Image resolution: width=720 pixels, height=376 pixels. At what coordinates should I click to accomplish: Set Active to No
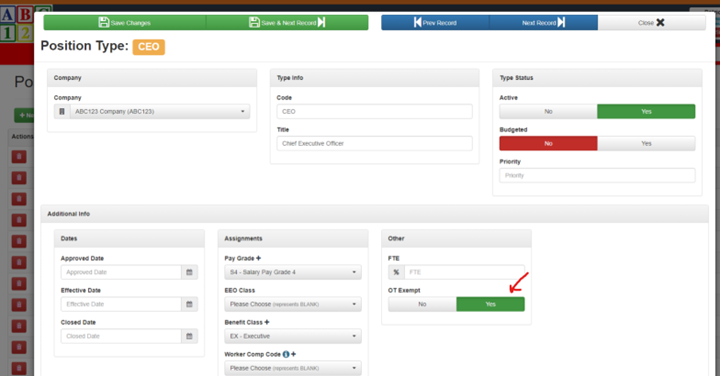click(x=548, y=112)
